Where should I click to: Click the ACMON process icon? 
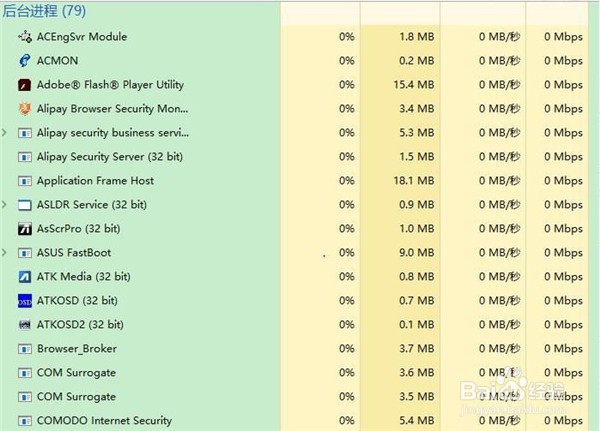point(25,60)
